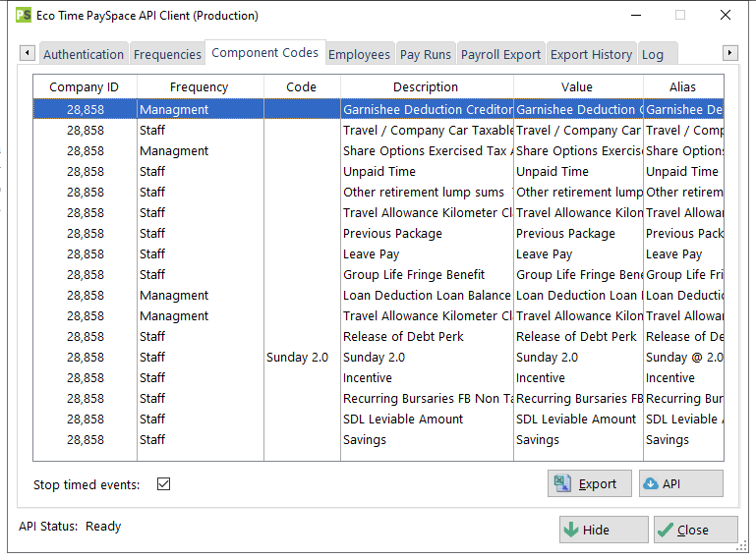Minimize the PaySpace API Client window
Viewport: 756px width, 560px height.
pyautogui.click(x=636, y=15)
